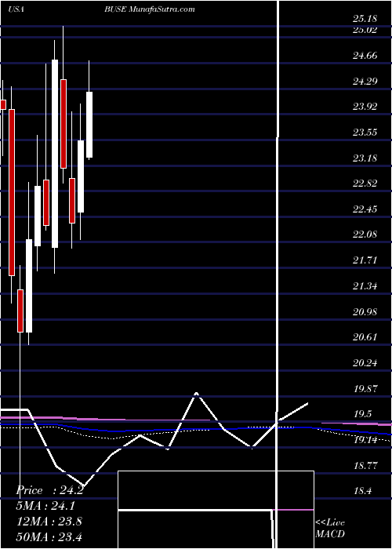Select the 22.45 price axis label
Image resolution: width=392 pixels, height=549 pixels.
coord(365,209)
